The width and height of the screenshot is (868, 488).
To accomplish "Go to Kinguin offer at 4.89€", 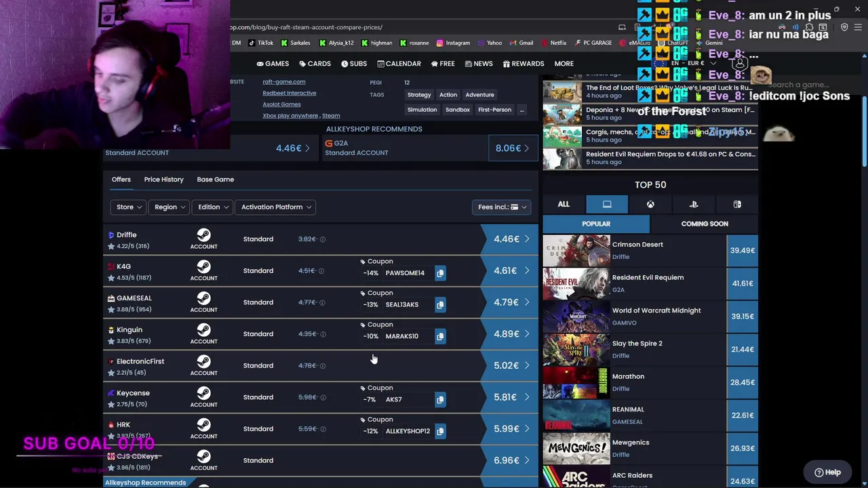I will [x=509, y=334].
